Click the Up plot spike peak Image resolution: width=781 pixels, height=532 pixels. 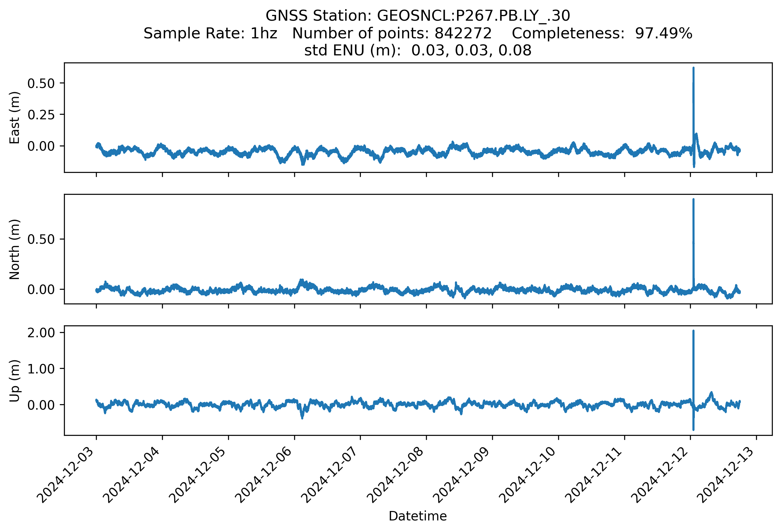[x=693, y=331]
